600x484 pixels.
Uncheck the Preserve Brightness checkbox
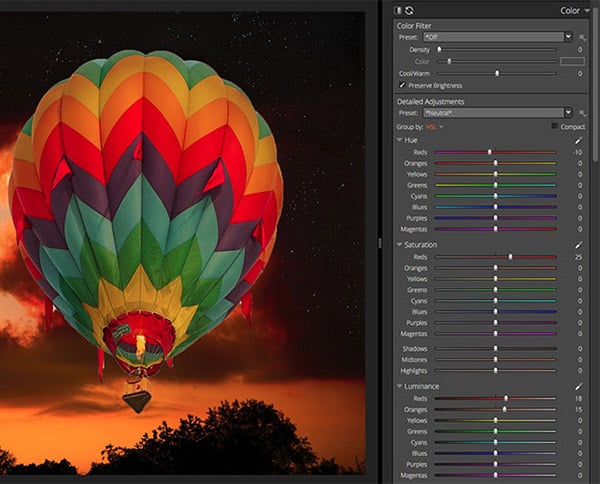[x=402, y=85]
